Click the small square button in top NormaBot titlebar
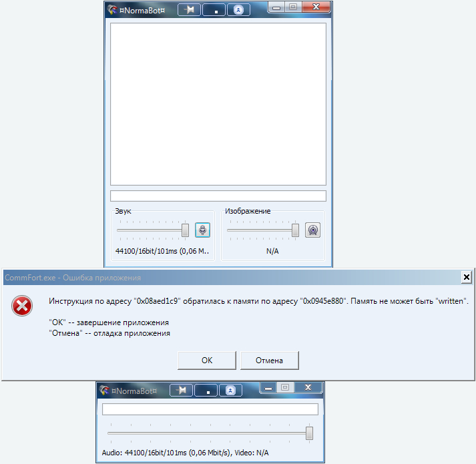This screenshot has width=476, height=464. (214, 10)
